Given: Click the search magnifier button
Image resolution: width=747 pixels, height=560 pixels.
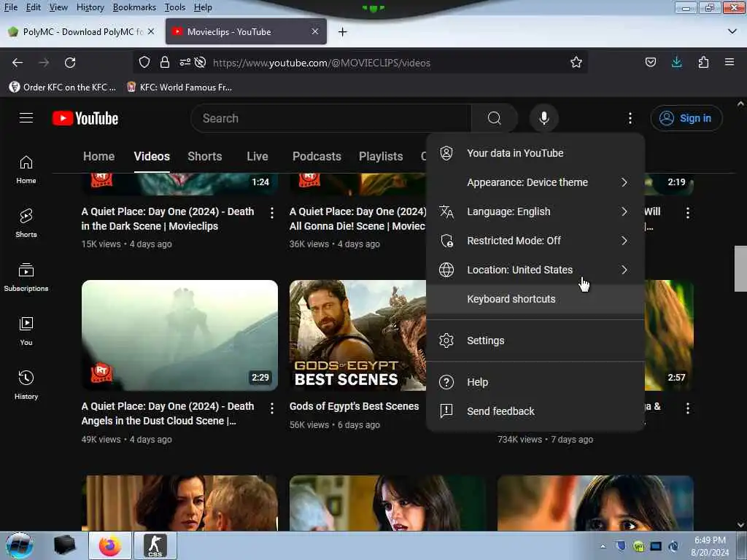Looking at the screenshot, I should click(495, 118).
